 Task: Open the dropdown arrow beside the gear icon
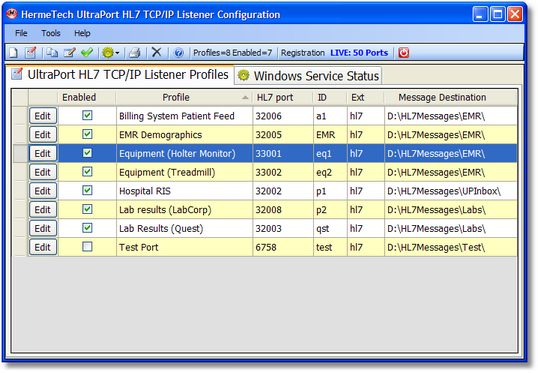pyautogui.click(x=117, y=53)
